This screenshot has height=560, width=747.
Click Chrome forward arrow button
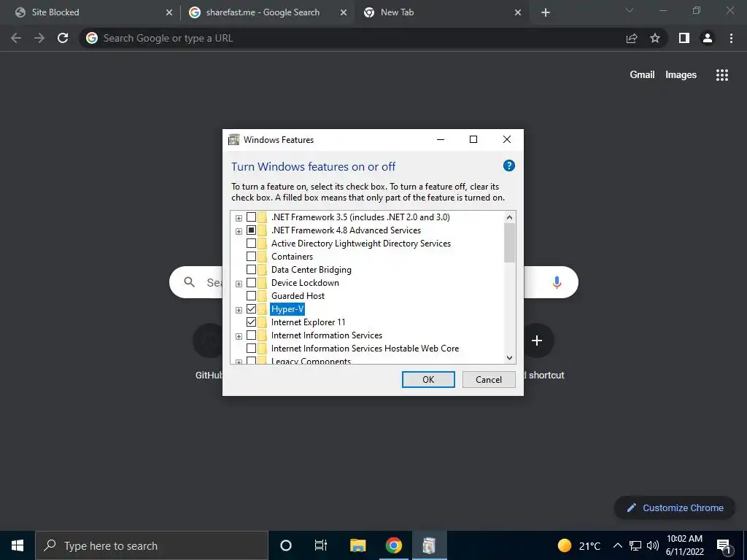click(x=39, y=38)
